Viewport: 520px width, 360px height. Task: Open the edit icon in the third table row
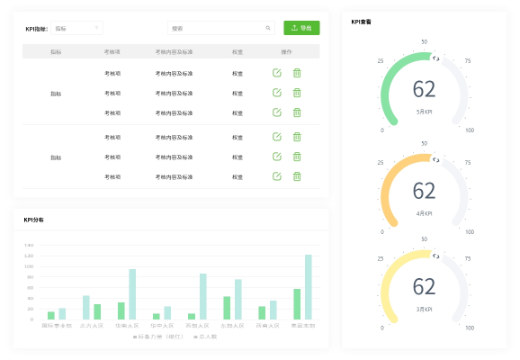click(277, 112)
